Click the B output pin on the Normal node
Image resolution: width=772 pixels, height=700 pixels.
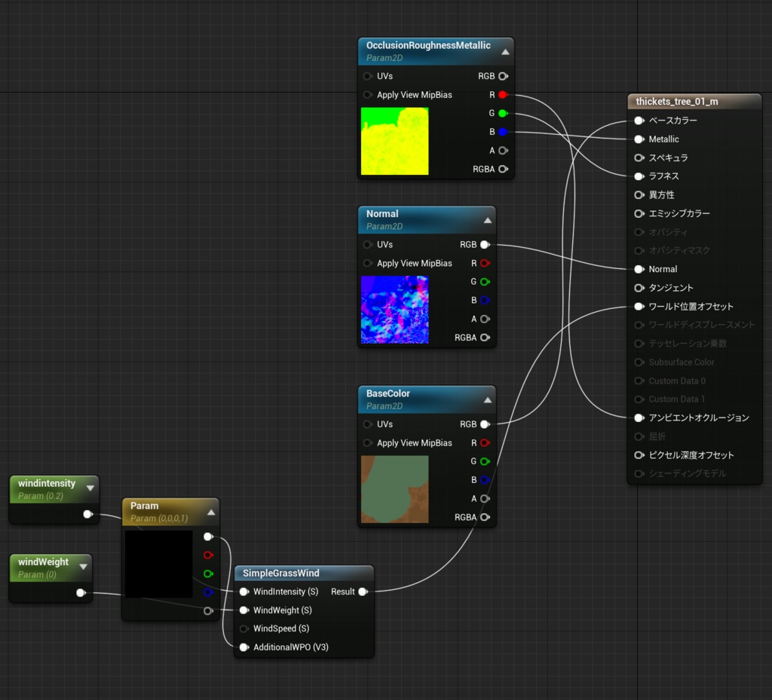pos(486,300)
